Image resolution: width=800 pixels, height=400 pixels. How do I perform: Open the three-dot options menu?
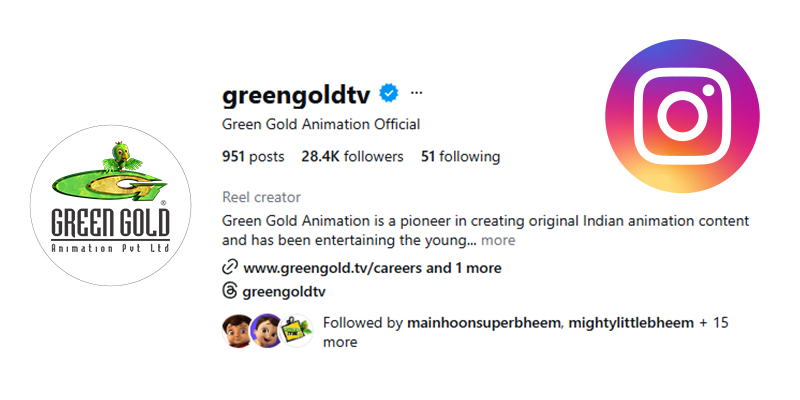(x=417, y=93)
